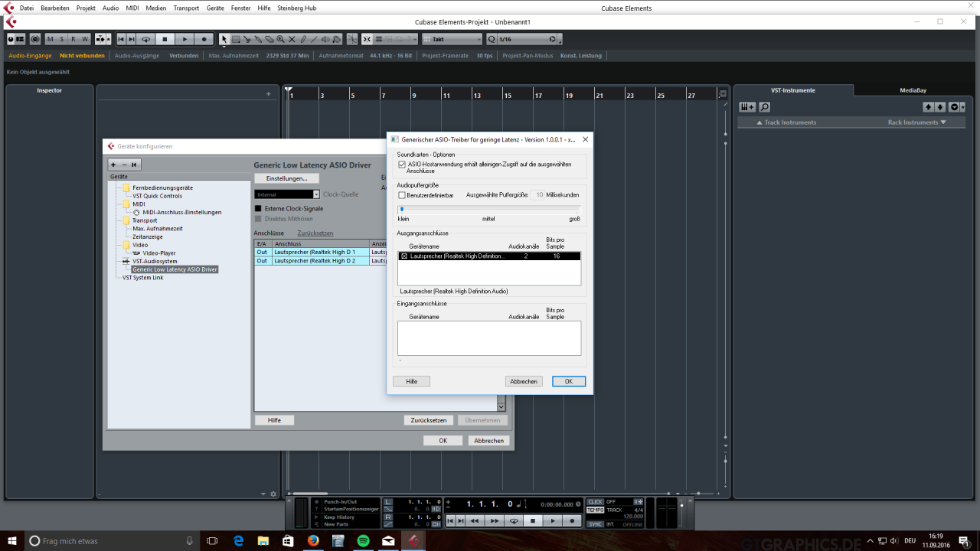The image size is (980, 551).
Task: Click the Add Track plus icon
Action: coord(268,94)
